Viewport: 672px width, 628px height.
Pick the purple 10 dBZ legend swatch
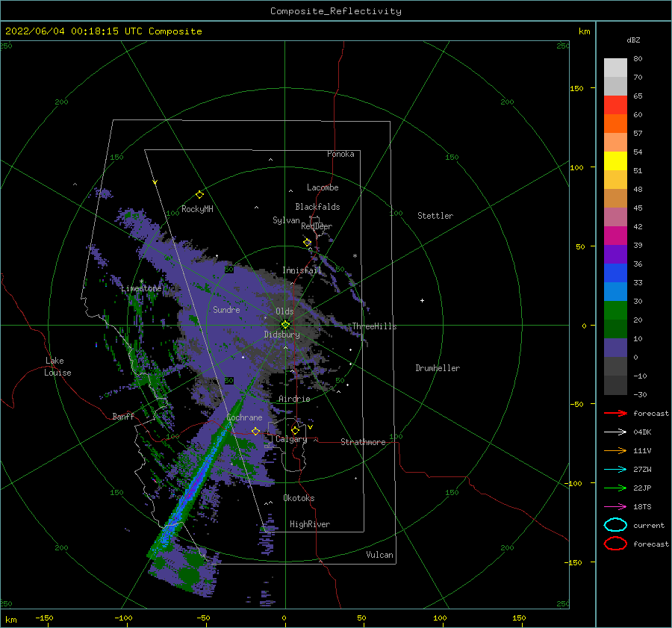615,348
